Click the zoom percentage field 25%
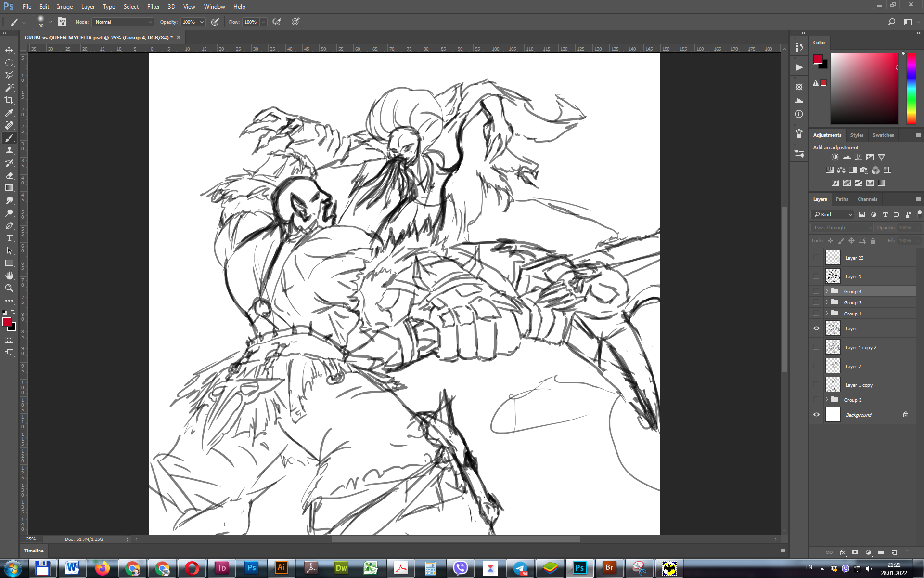Screen dimensions: 924x578 (x=32, y=539)
